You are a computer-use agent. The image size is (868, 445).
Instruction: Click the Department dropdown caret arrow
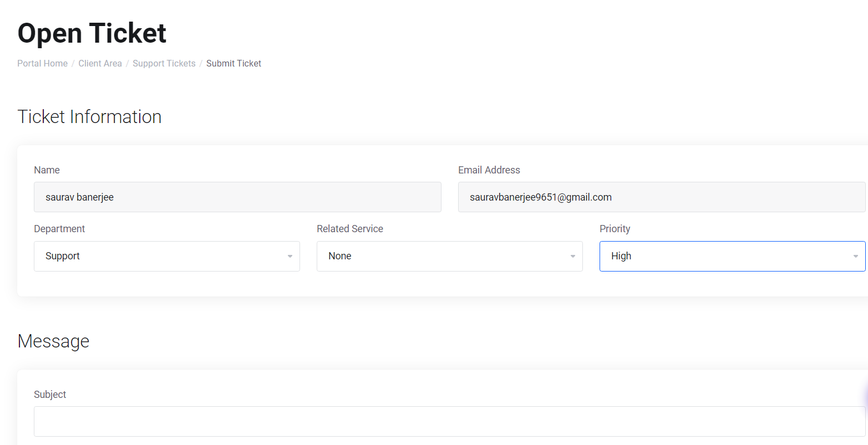click(290, 257)
